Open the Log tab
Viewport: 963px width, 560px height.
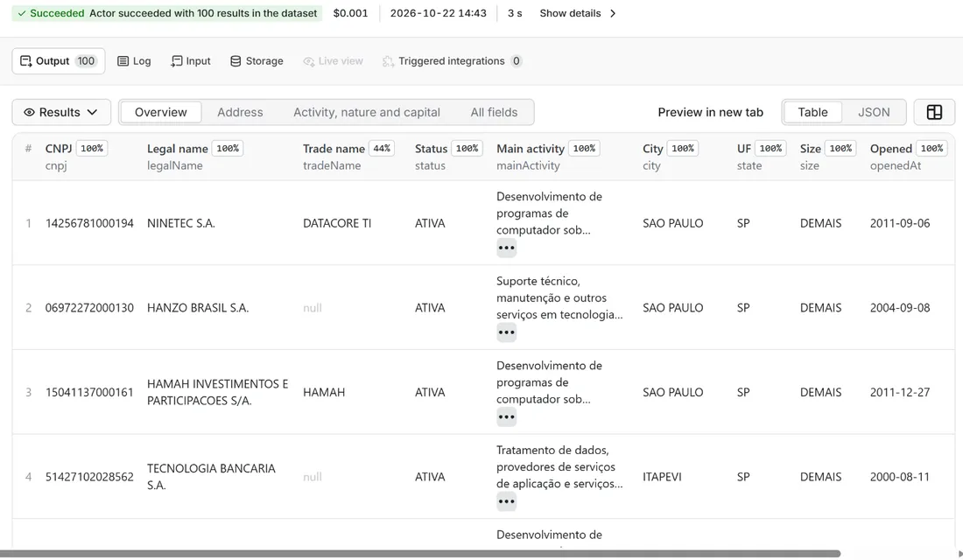(134, 60)
